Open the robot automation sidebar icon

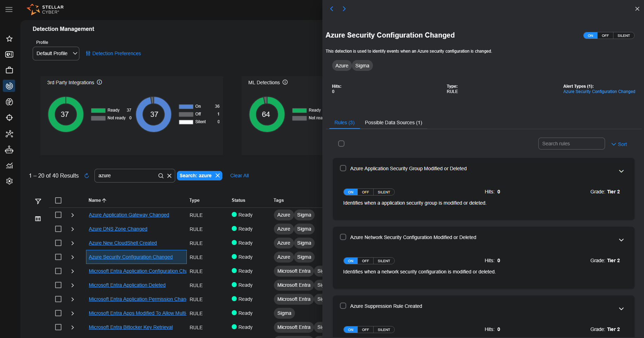9,150
